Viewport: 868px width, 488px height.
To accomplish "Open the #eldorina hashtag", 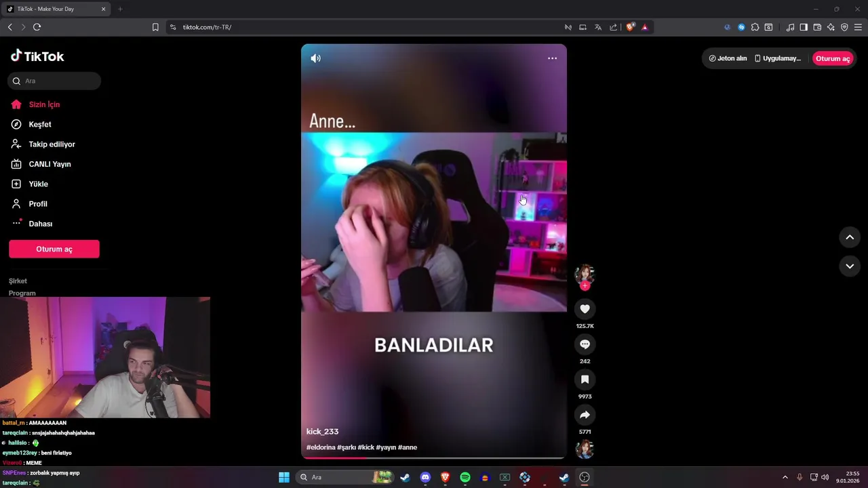I will 321,447.
